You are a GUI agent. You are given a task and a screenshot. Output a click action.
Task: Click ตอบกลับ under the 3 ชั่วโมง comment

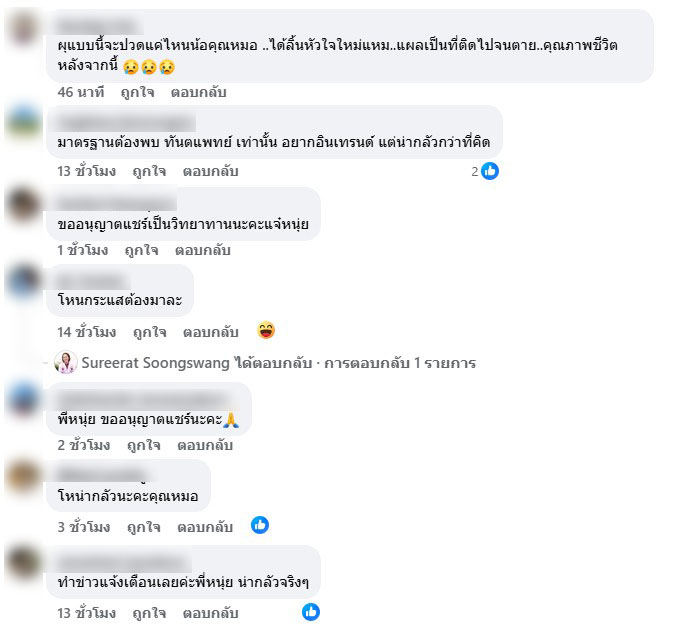click(205, 527)
